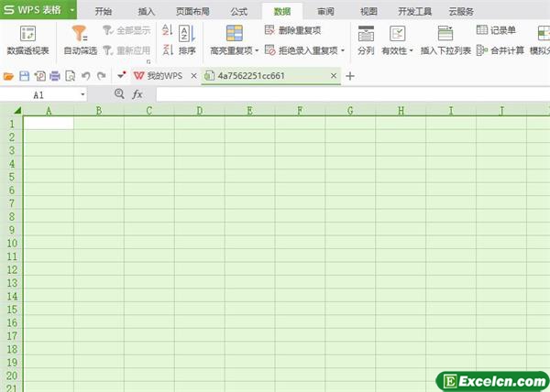The width and height of the screenshot is (550, 392).
Task: Expand the 高亮重复项 dropdown arrow
Action: pyautogui.click(x=257, y=50)
